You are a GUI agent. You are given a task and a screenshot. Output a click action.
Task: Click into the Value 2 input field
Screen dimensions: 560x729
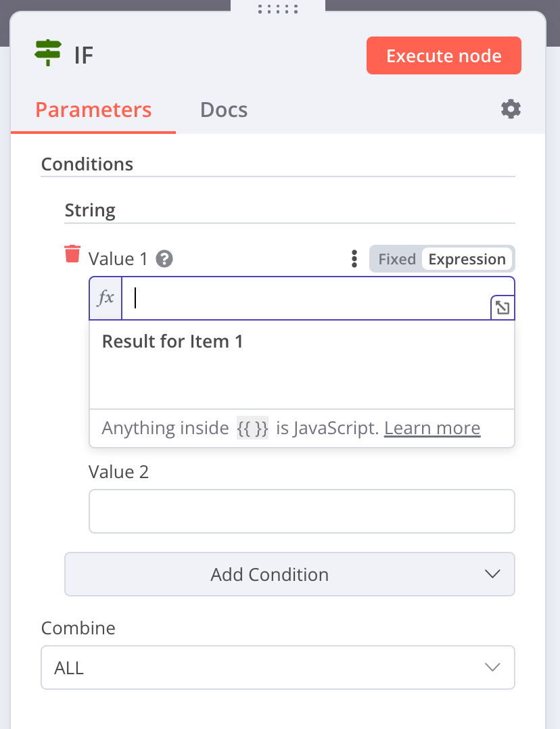pyautogui.click(x=302, y=511)
